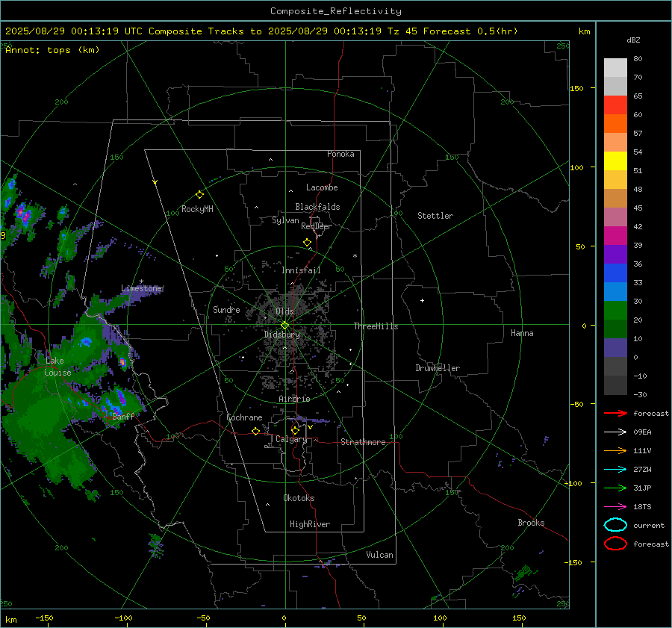
Task: Click the cyan 27ZW arrow legend entry
Action: [615, 470]
